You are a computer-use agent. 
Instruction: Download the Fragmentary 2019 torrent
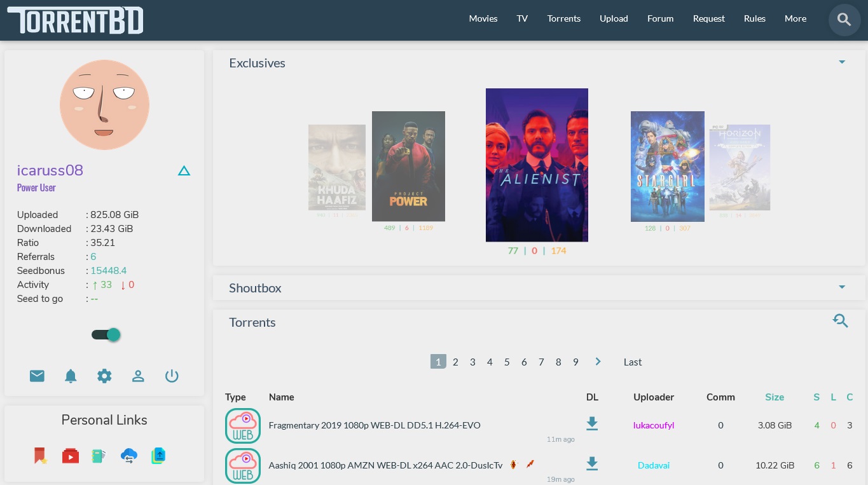tap(592, 423)
